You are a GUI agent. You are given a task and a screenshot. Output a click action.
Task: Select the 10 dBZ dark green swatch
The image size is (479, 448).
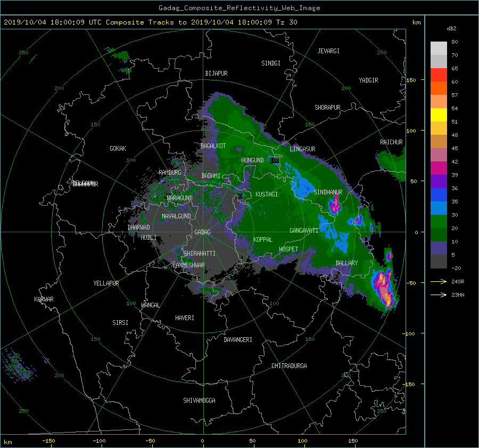coord(439,234)
